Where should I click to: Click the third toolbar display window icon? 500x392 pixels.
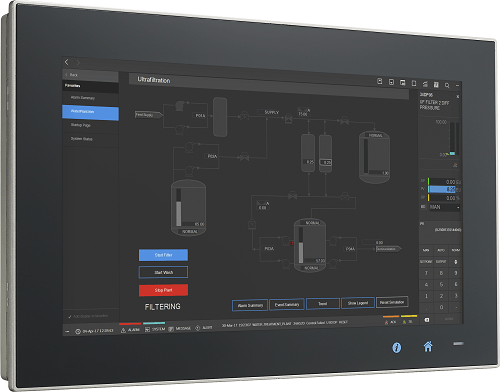pos(403,83)
